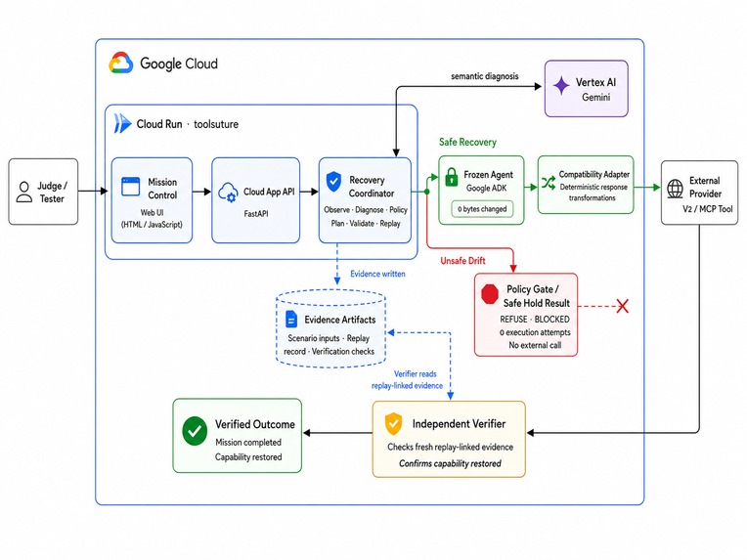This screenshot has height=560, width=747.
Task: Click the 'Cloud App API' heading
Action: [x=269, y=192]
